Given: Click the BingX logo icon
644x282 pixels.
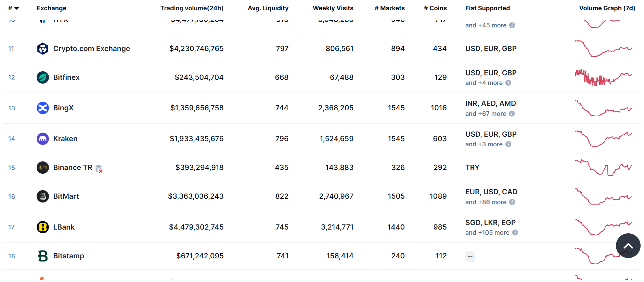Looking at the screenshot, I should click(43, 108).
